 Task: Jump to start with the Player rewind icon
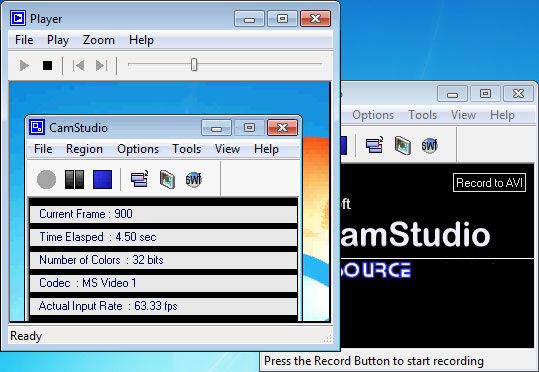[79, 65]
